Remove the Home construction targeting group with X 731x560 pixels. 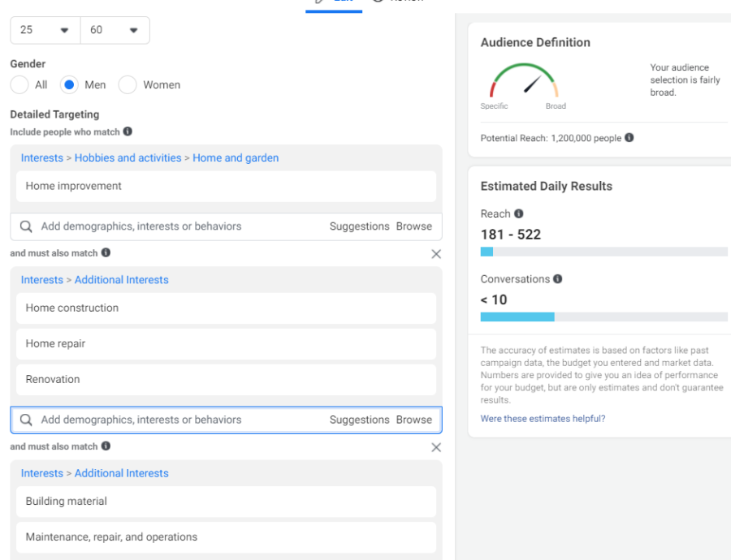pyautogui.click(x=436, y=254)
